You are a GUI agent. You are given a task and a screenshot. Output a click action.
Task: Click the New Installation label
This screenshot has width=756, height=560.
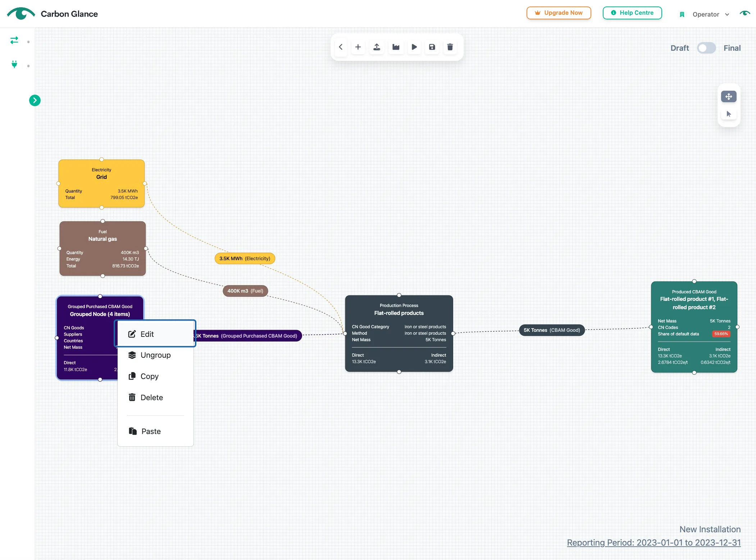pyautogui.click(x=710, y=529)
